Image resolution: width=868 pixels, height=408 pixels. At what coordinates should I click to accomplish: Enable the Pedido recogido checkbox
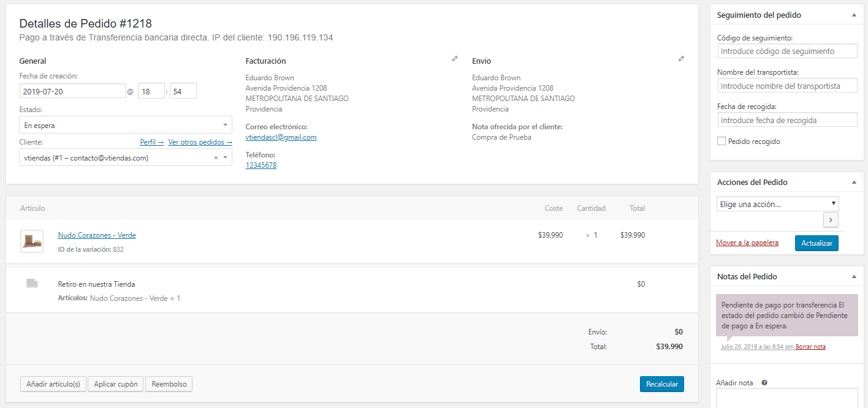click(721, 142)
